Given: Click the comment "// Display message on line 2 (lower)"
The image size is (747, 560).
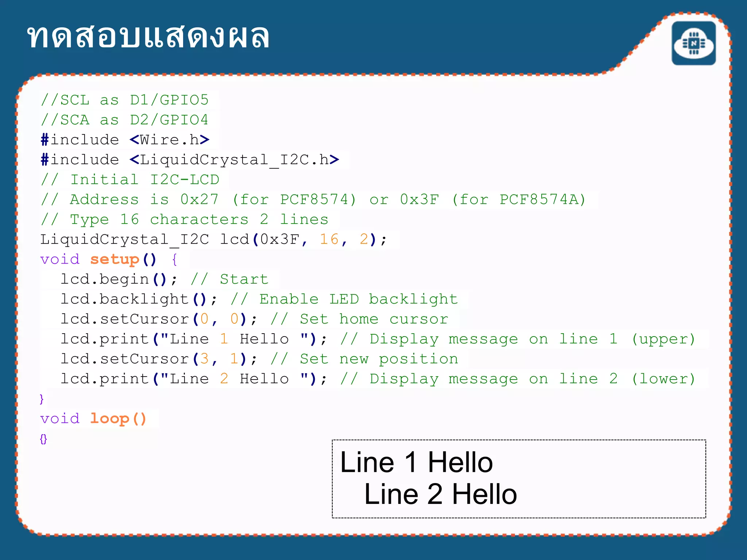Looking at the screenshot, I should click(x=518, y=379).
